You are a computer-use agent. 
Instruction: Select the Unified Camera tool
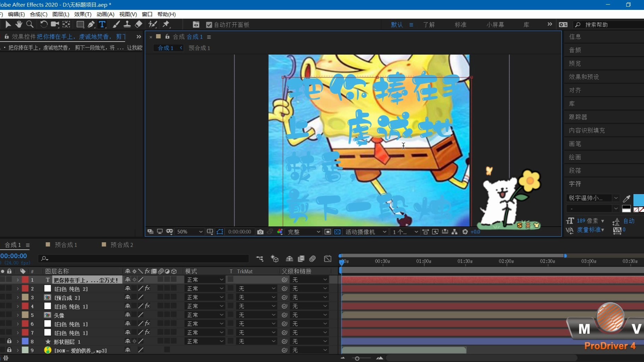coord(55,24)
